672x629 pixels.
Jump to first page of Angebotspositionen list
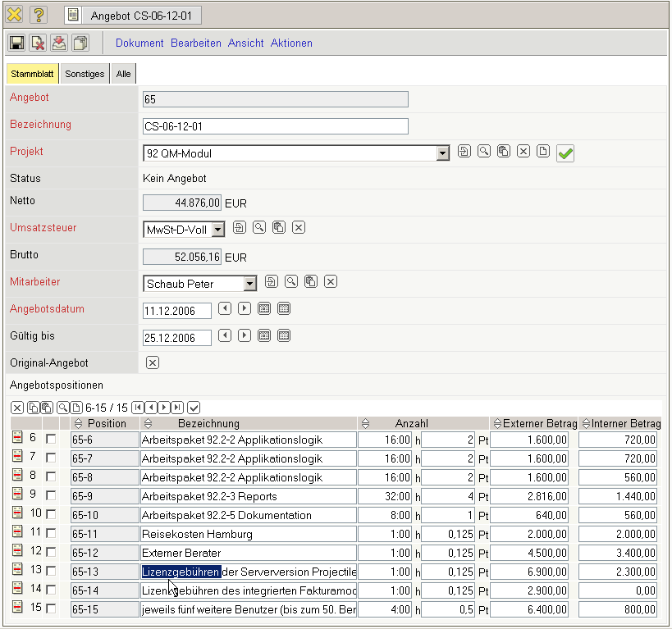[x=138, y=408]
